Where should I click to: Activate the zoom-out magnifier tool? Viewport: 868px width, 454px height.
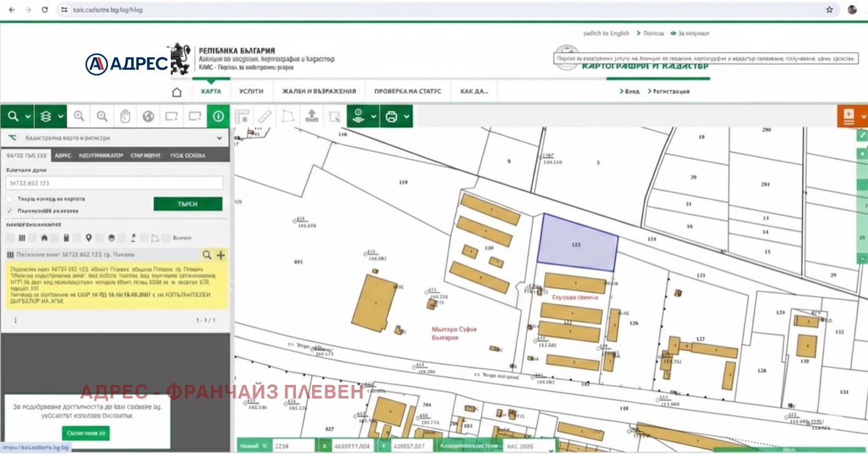point(102,116)
